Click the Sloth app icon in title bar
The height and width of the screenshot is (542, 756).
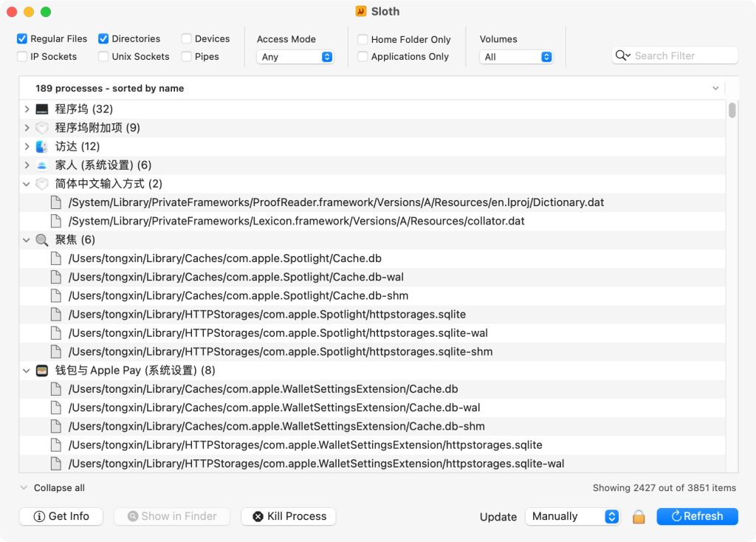(360, 11)
